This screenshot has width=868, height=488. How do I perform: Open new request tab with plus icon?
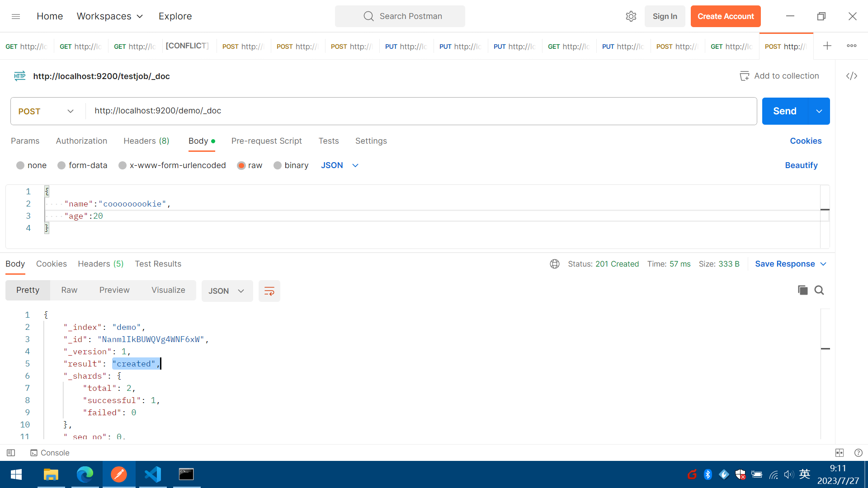click(827, 46)
